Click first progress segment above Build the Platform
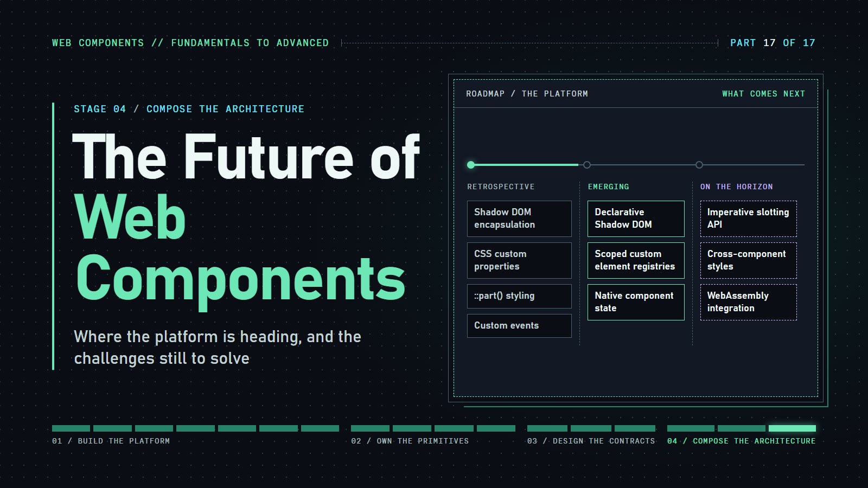Image resolution: width=868 pixels, height=488 pixels. coord(71,428)
